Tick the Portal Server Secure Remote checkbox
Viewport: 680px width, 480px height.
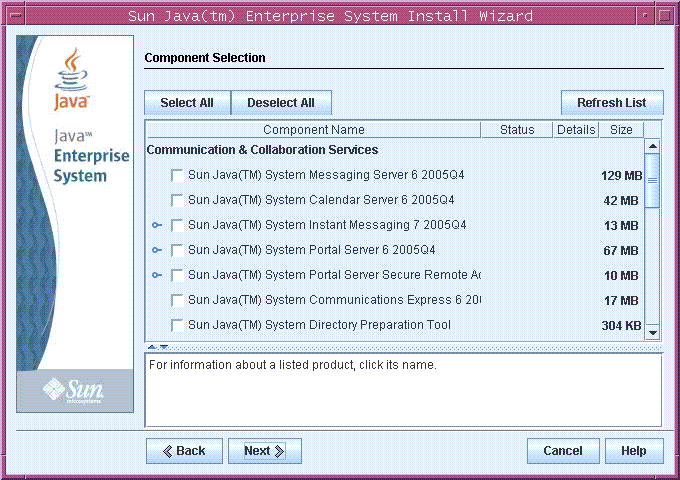click(177, 275)
